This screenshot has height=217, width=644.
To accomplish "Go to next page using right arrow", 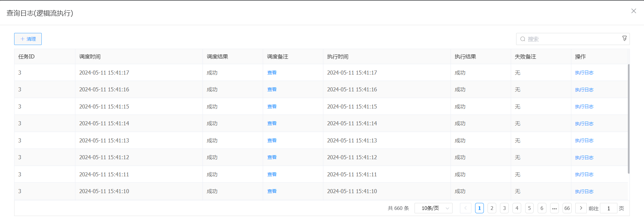I will (x=581, y=208).
